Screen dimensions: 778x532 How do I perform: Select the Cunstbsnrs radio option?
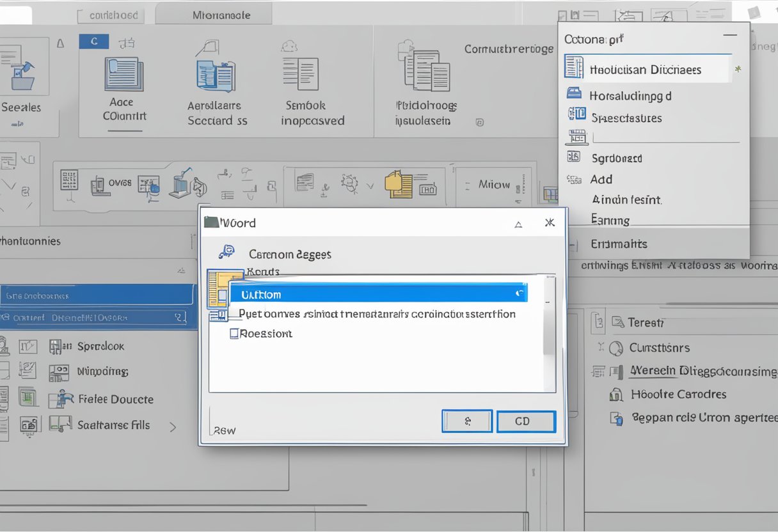click(616, 348)
